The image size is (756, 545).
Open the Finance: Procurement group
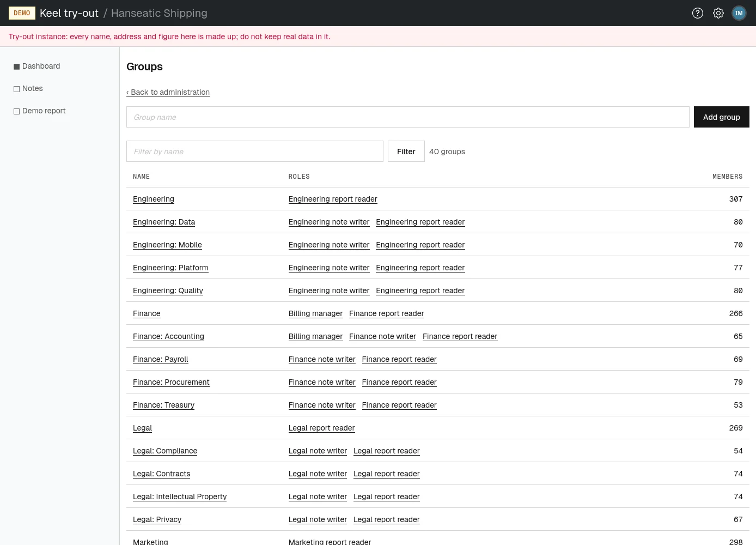(171, 382)
